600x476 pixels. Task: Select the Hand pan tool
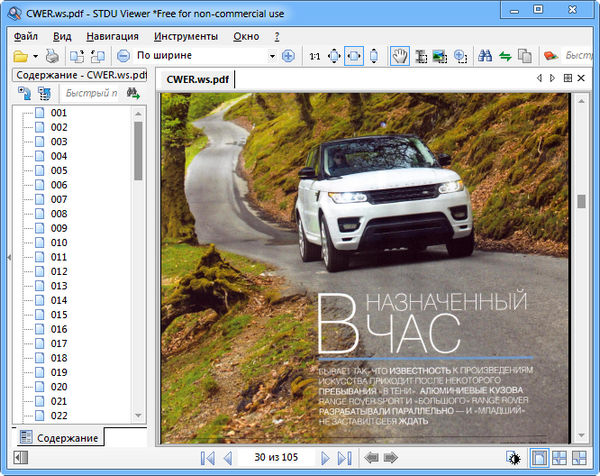[x=398, y=56]
